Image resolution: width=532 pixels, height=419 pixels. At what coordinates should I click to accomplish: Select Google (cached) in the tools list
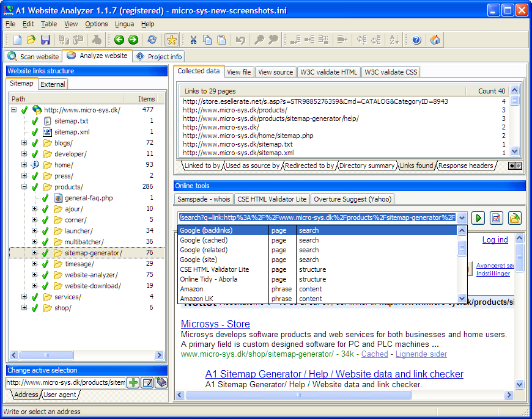[204, 240]
